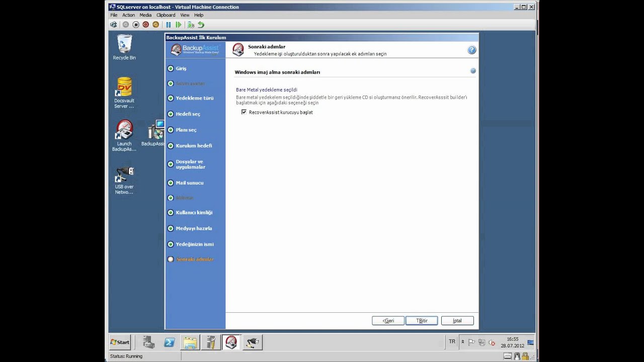644x362 pixels.
Task: Open the Action menu
Action: tap(128, 15)
